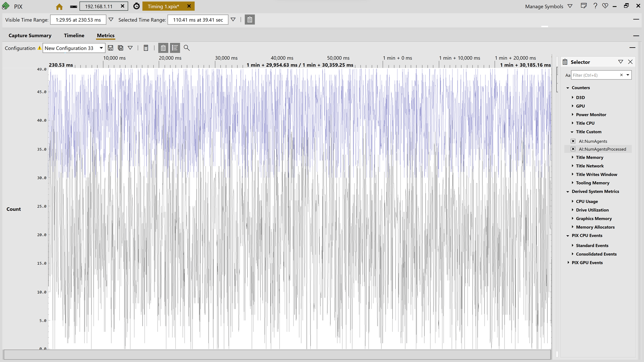
Task: Collapse the Title Custom group
Action: coord(572,132)
